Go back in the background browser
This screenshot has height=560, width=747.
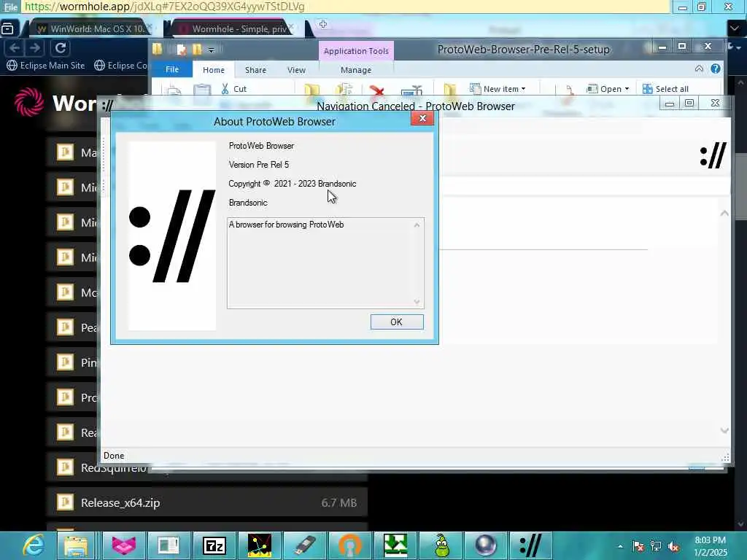[x=15, y=47]
